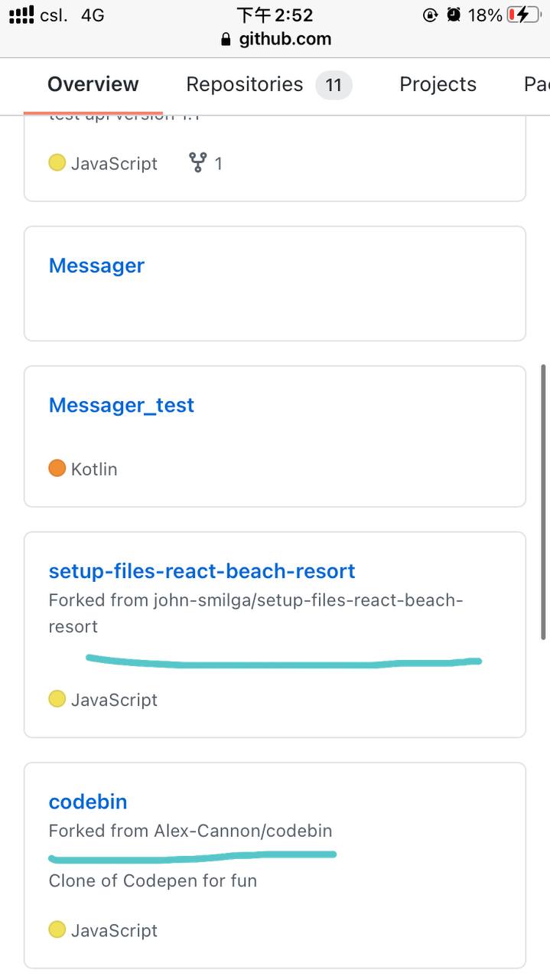Tap the github.com address bar
Screen dimensions: 550x980
tap(285, 39)
